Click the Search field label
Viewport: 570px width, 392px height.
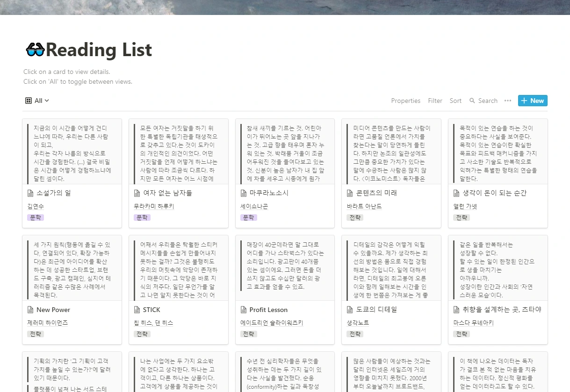488,101
